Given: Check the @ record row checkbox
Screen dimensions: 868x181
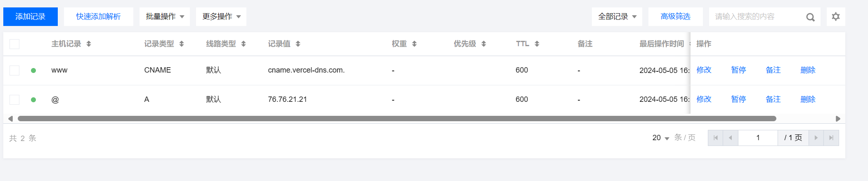Looking at the screenshot, I should click(x=14, y=100).
